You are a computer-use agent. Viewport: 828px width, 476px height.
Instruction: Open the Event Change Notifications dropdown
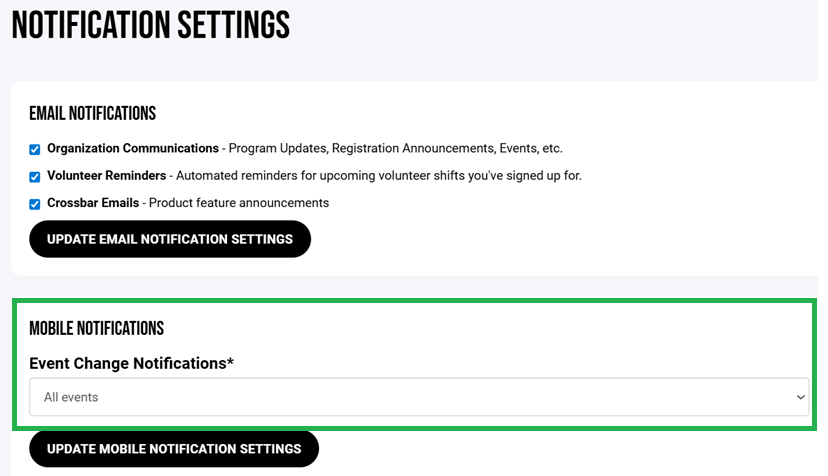coord(418,397)
